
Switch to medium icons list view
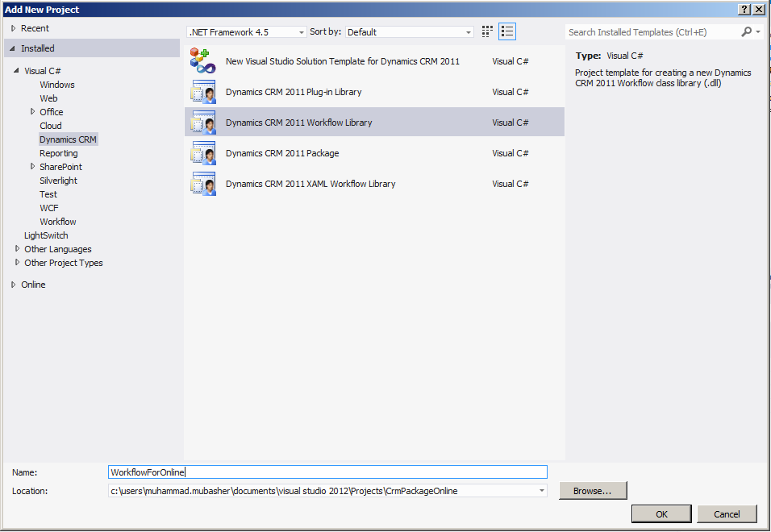tap(507, 32)
